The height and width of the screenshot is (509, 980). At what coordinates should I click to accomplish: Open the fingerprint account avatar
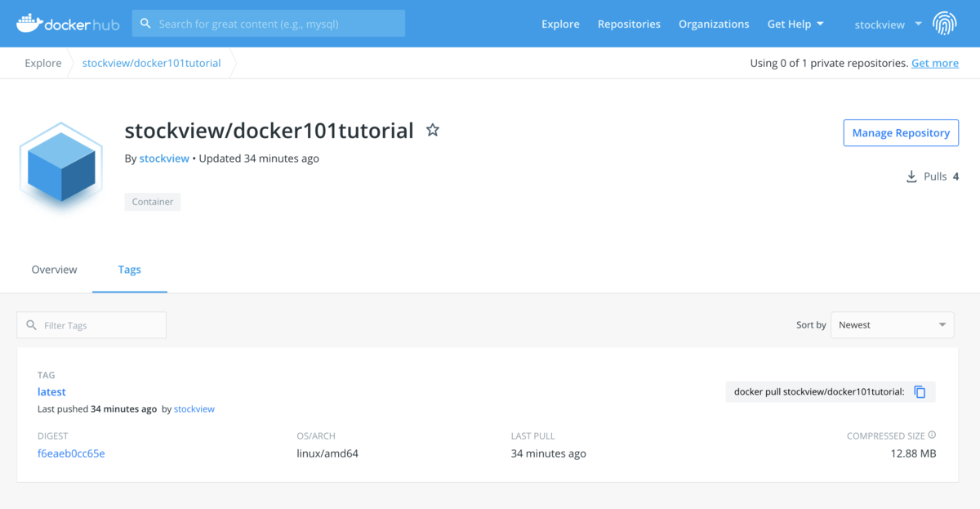click(x=945, y=24)
